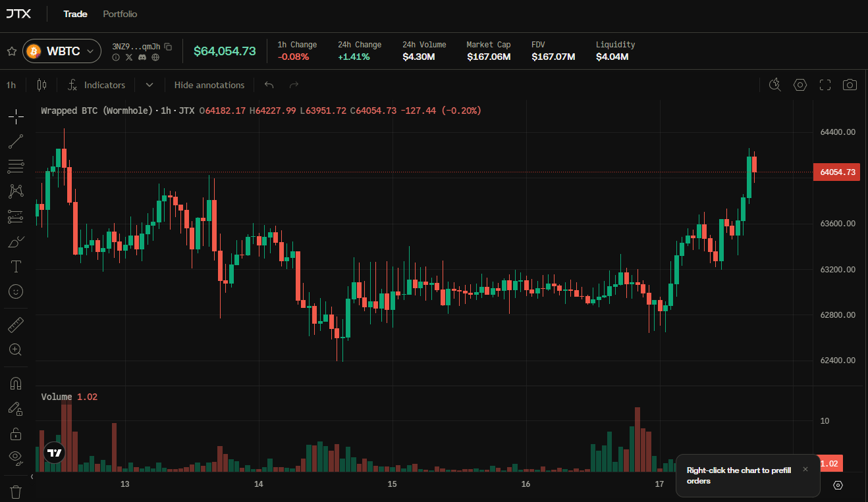This screenshot has height=502, width=868.
Task: Select the XABCD pattern tool
Action: (16, 191)
